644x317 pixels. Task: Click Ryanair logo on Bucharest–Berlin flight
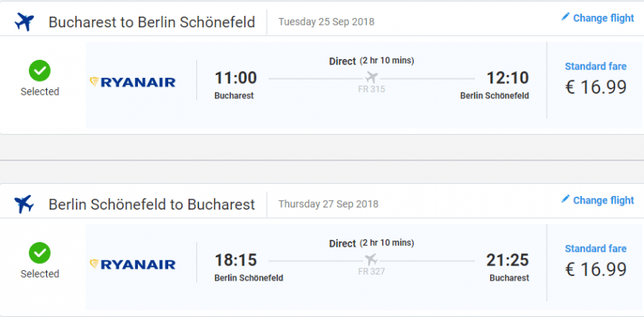(133, 82)
